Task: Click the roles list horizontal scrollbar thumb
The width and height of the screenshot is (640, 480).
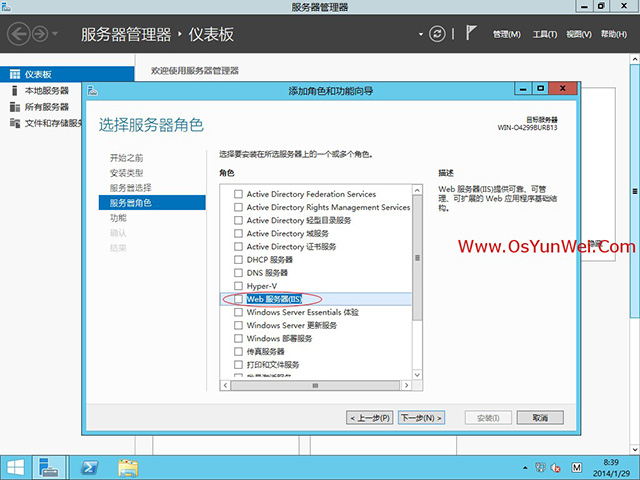Action: point(315,385)
